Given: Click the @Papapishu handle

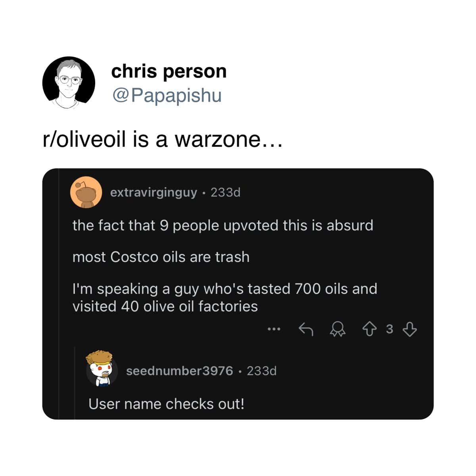Looking at the screenshot, I should point(167,96).
